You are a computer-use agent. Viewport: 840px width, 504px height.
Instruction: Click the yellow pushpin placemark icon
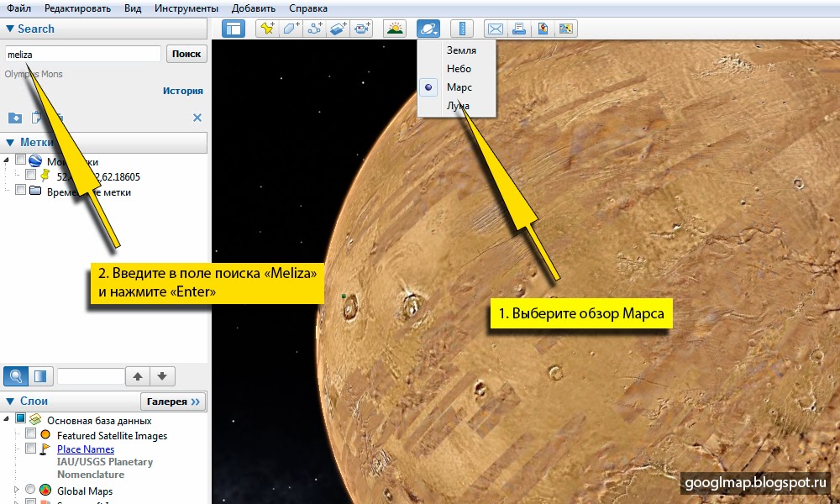[x=45, y=176]
